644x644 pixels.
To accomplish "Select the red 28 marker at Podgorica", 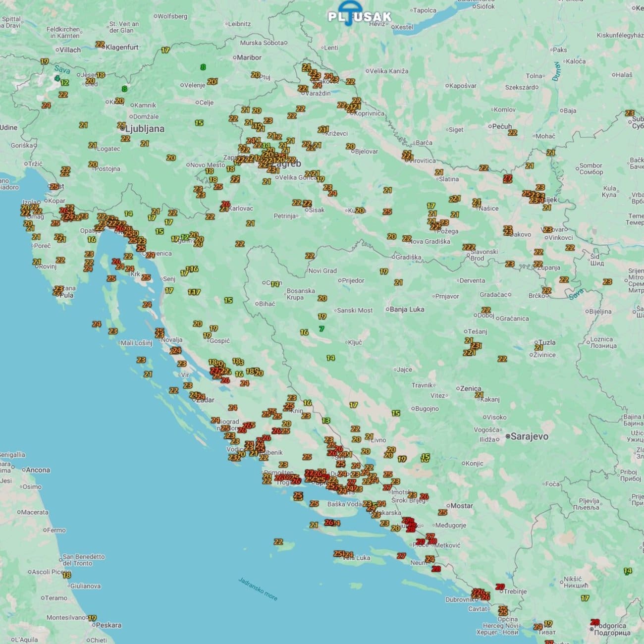I will pos(595,622).
